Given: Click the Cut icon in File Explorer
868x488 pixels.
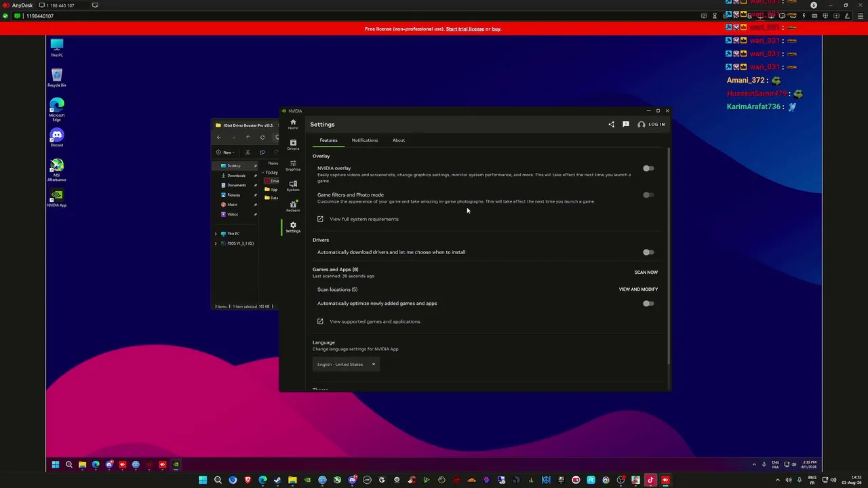Looking at the screenshot, I should tap(248, 152).
